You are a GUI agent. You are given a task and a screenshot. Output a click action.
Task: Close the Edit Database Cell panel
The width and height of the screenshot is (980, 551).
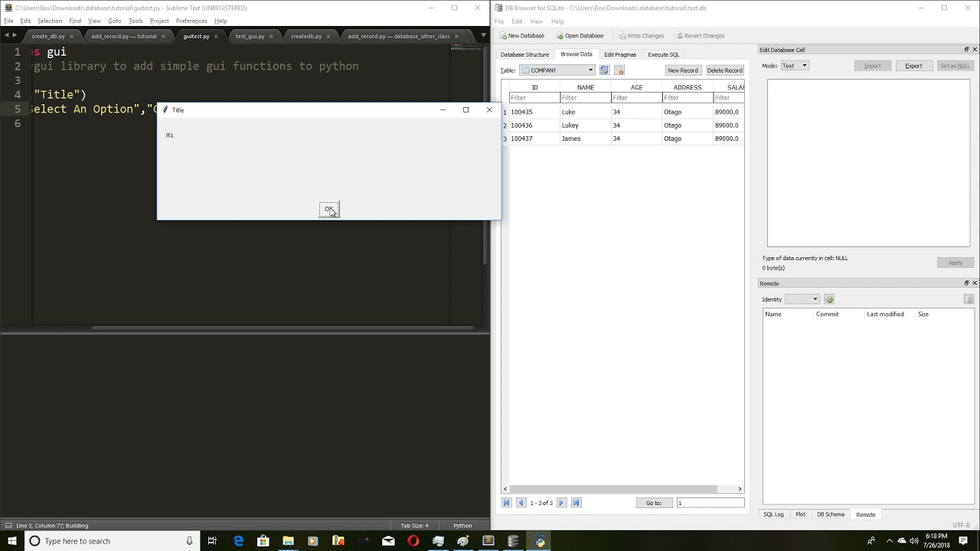point(975,50)
